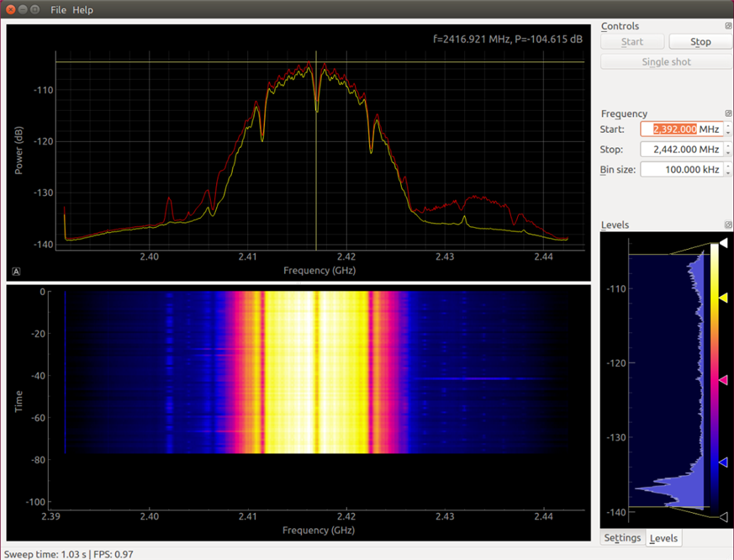Switch to the Settings tab
The image size is (734, 560).
click(622, 538)
